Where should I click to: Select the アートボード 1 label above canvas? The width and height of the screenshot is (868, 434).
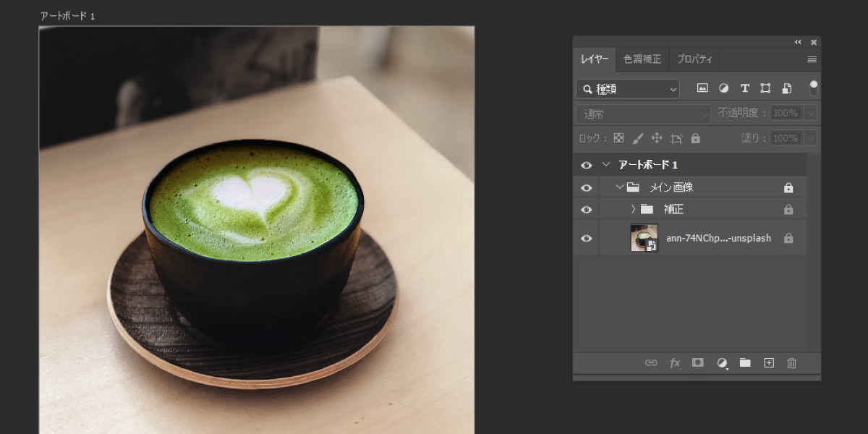[67, 17]
